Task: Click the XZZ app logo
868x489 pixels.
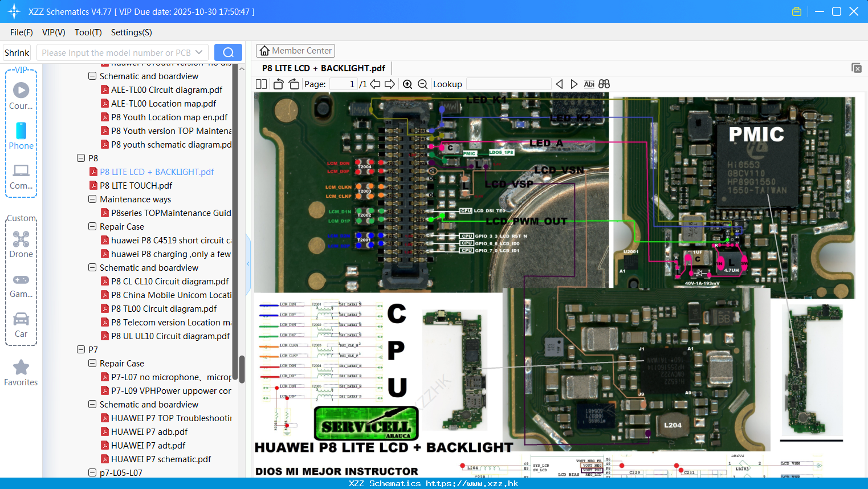Action: coord(14,11)
